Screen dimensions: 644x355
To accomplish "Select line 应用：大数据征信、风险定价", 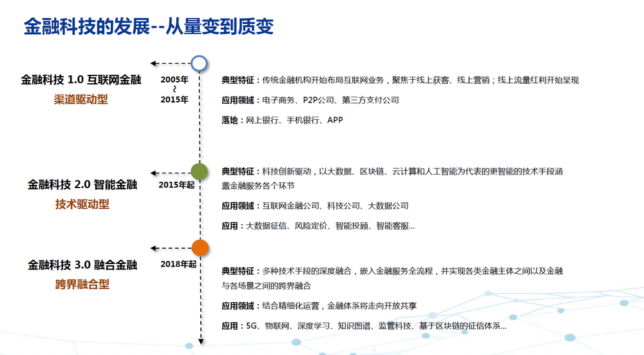I will click(318, 226).
